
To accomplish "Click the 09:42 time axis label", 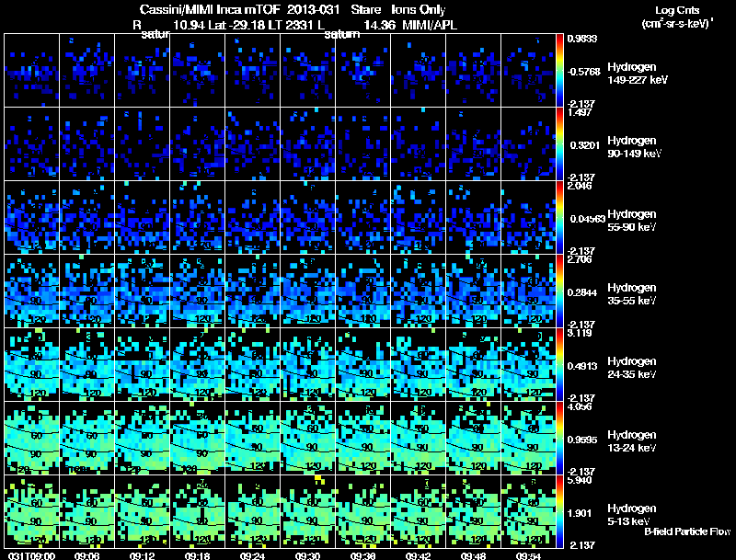I will [418, 556].
